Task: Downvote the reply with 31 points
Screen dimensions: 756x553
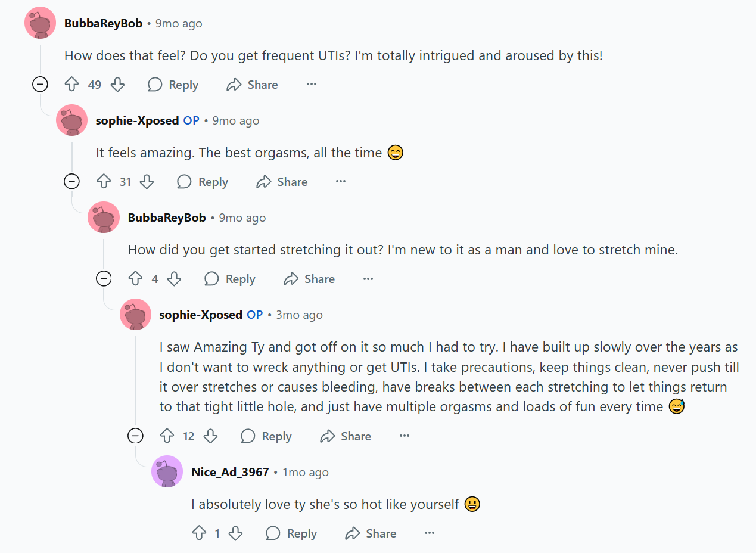Action: coord(147,182)
